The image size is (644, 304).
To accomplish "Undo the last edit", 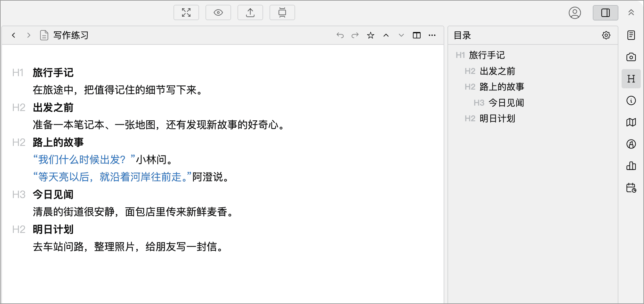I will coord(340,35).
